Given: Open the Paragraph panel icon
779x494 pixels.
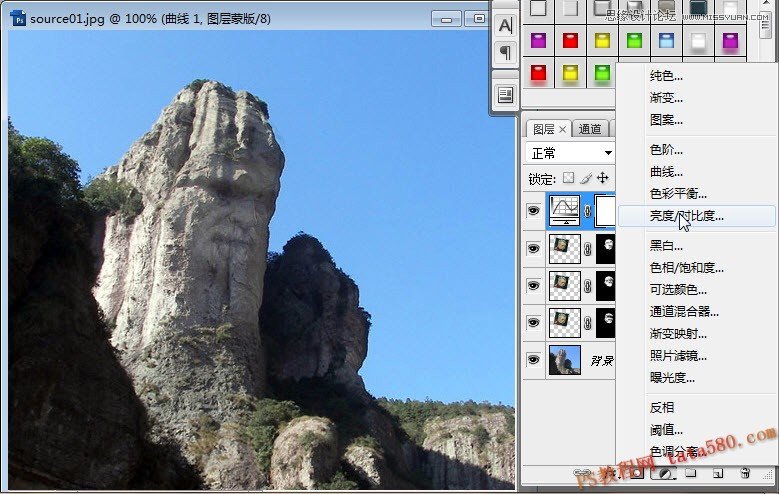Looking at the screenshot, I should (505, 52).
